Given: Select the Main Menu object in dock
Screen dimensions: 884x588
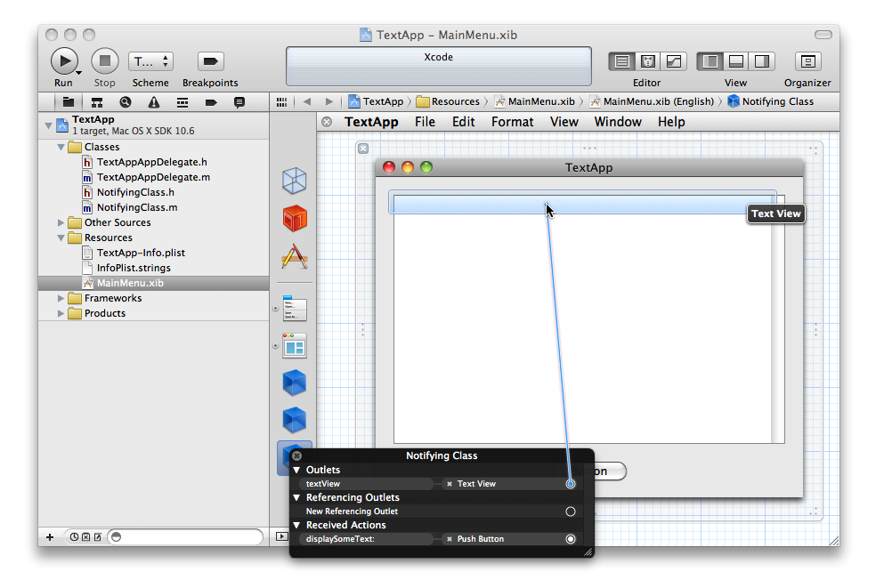Looking at the screenshot, I should coord(295,309).
